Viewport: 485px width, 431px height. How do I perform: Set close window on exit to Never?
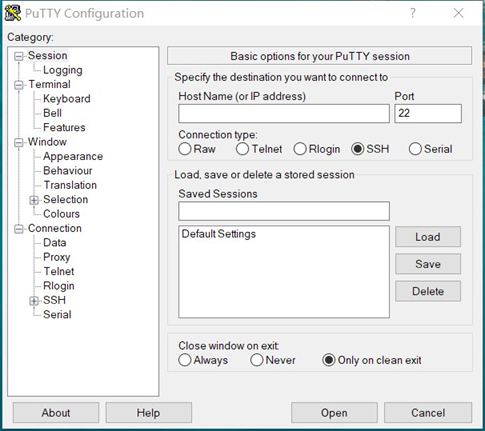click(x=257, y=360)
